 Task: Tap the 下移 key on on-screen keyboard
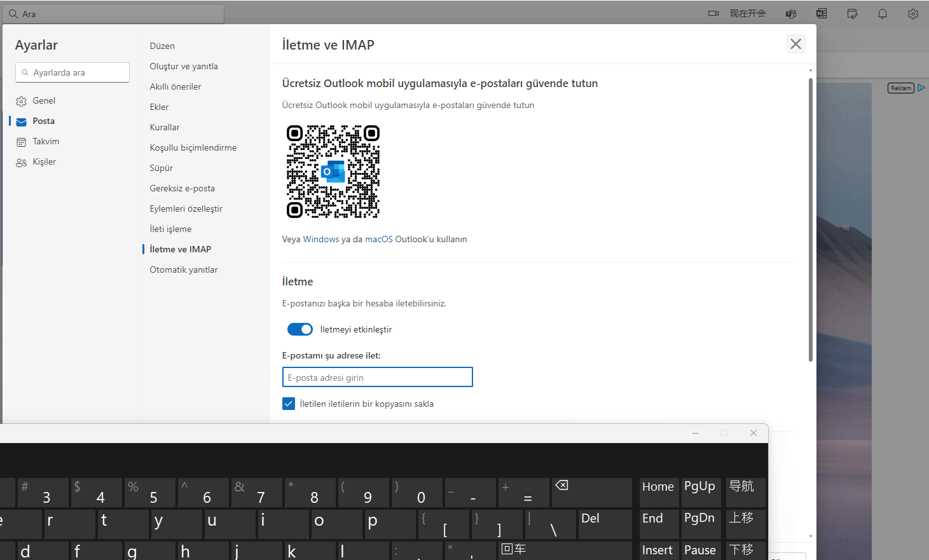[745, 550]
